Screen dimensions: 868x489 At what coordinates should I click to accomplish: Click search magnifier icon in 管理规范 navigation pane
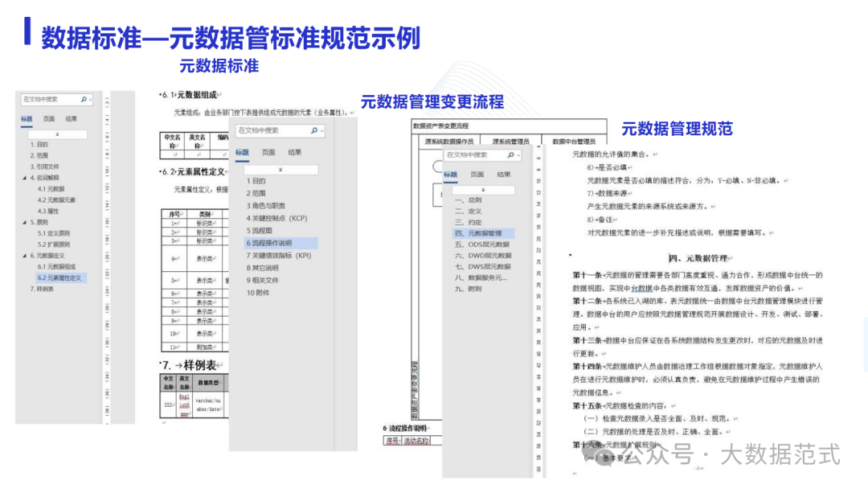point(510,155)
